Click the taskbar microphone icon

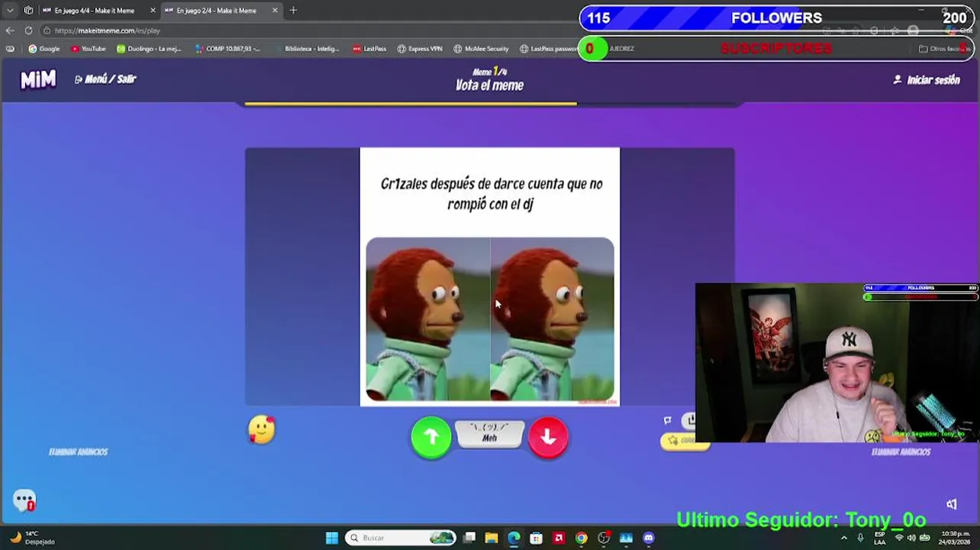click(861, 538)
